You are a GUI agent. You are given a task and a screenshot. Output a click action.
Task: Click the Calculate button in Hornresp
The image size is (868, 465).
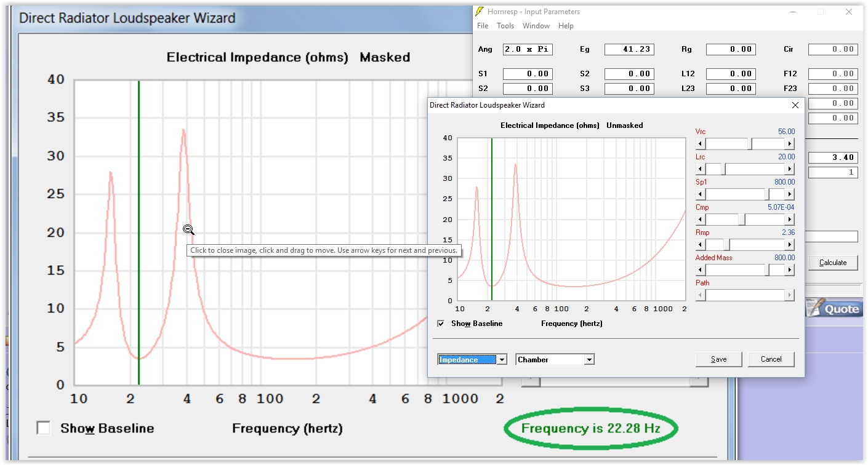click(833, 263)
